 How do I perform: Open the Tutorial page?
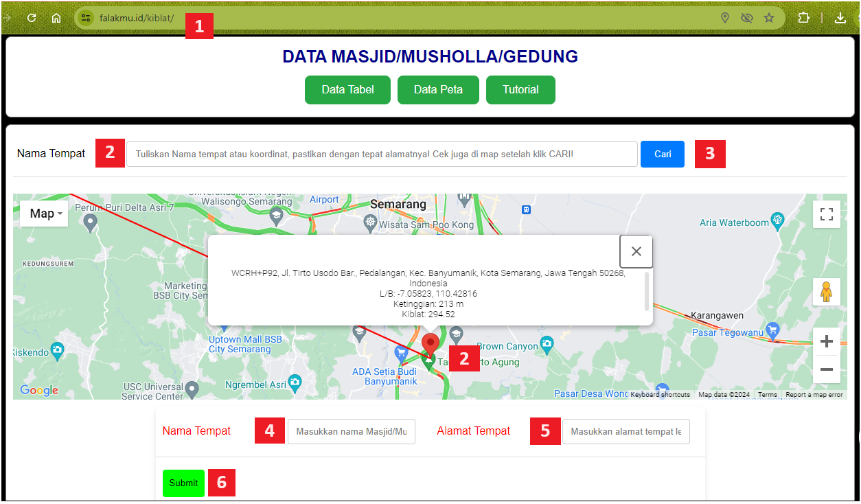click(520, 90)
